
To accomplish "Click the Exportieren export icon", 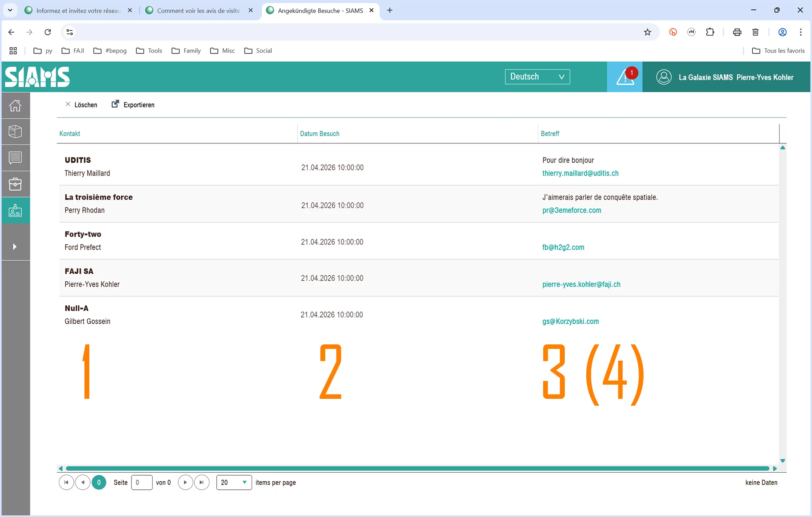I will coord(115,104).
